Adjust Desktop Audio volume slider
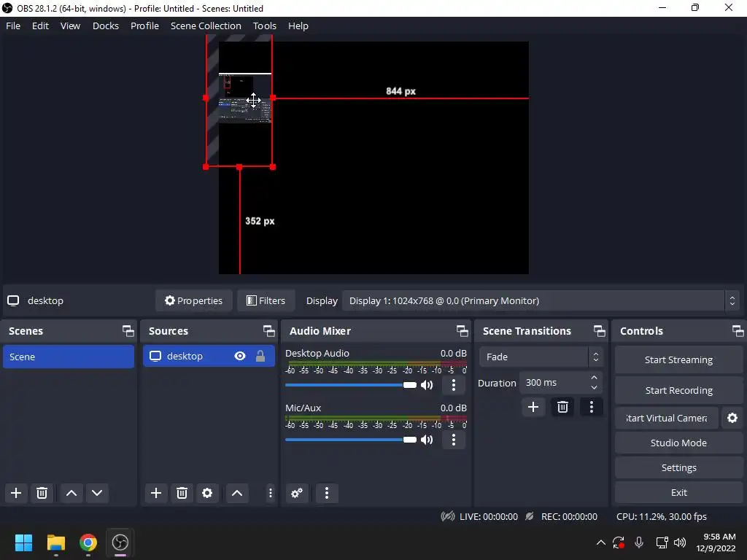 pos(351,385)
